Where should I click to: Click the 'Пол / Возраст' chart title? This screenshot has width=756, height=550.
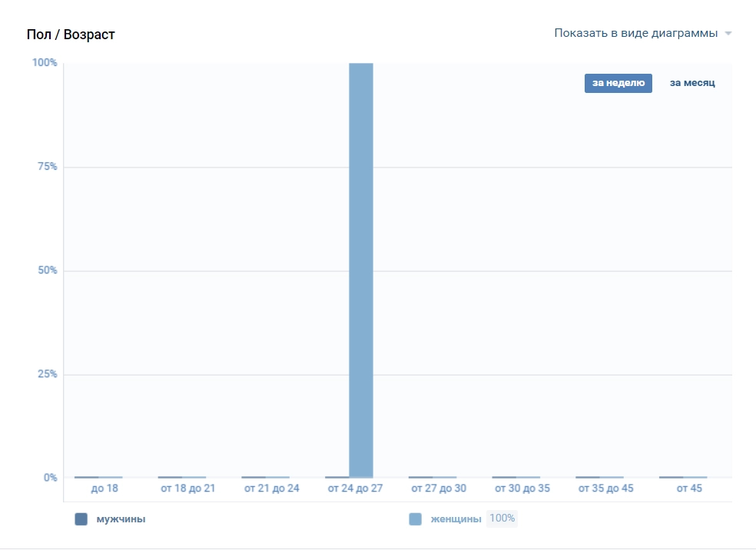71,35
